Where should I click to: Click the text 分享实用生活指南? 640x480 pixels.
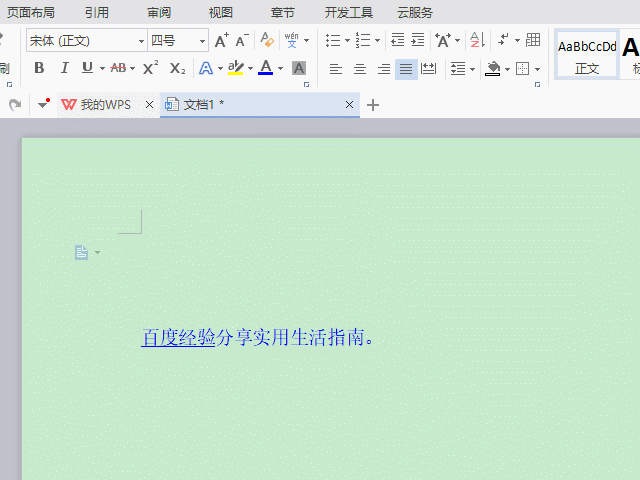click(290, 338)
